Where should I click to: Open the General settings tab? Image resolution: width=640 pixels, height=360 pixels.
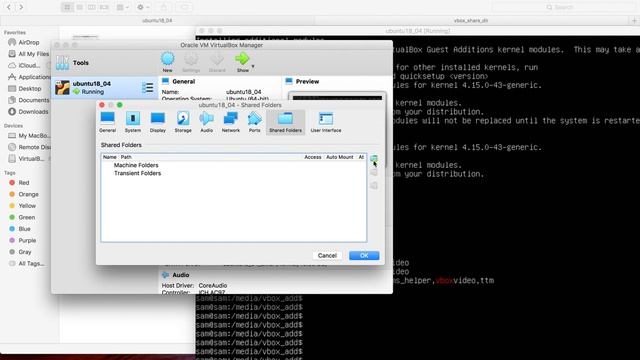click(x=107, y=122)
